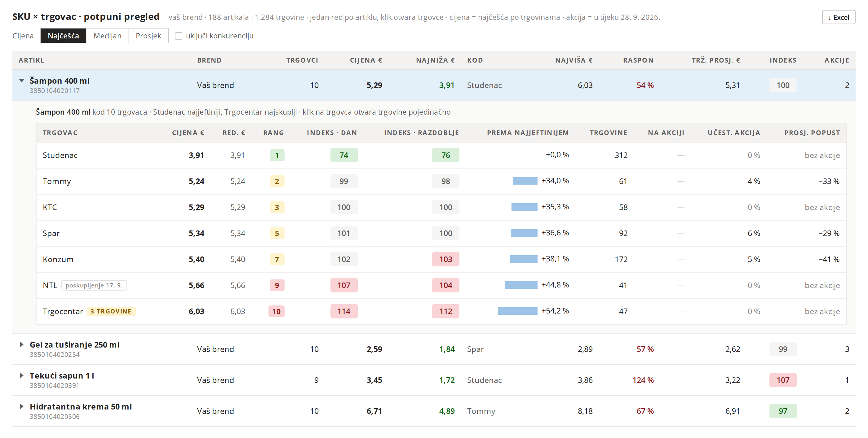Viewport: 868px width, 438px height.
Task: Click Studenac's green rank 1 badge
Action: [x=277, y=155]
